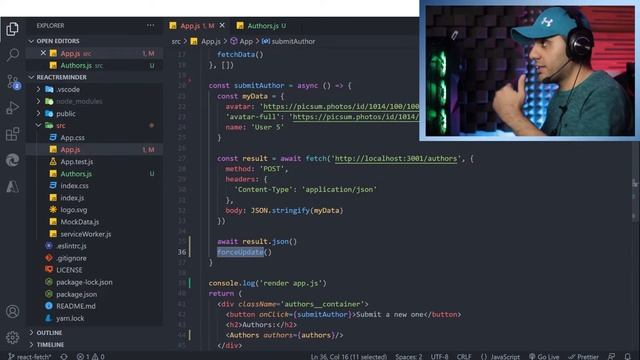Click src in the breadcrumb
This screenshot has height=360, width=640.
pos(176,41)
